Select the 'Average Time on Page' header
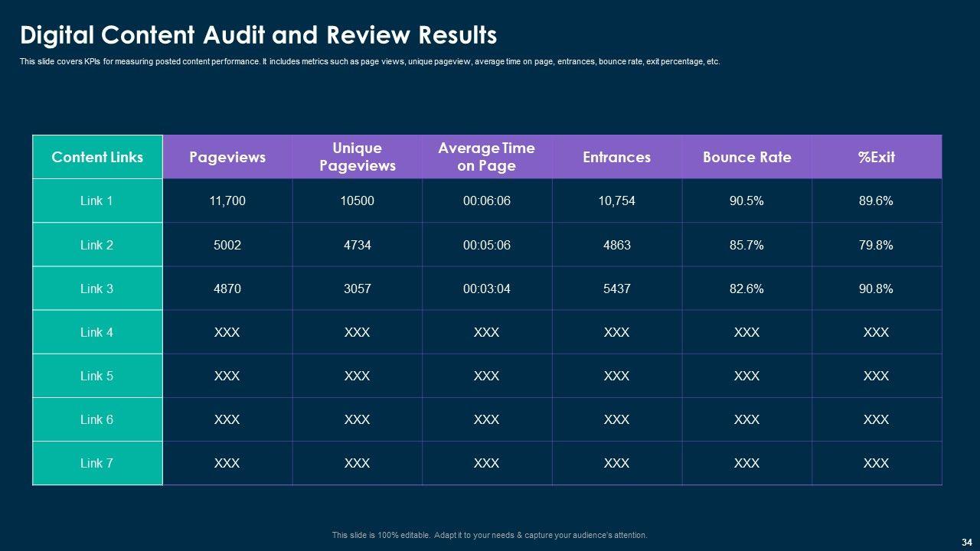Screen dimensions: 980x551 tap(486, 157)
